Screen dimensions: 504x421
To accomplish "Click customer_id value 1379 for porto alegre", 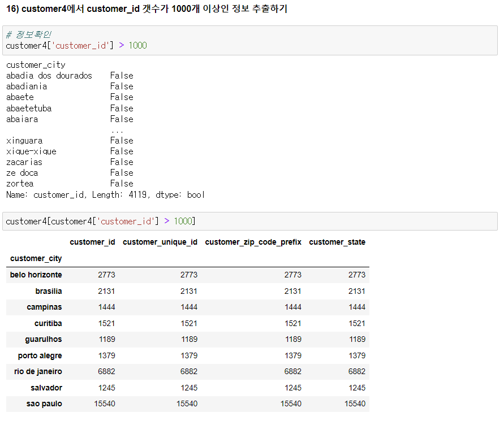I will [x=107, y=356].
